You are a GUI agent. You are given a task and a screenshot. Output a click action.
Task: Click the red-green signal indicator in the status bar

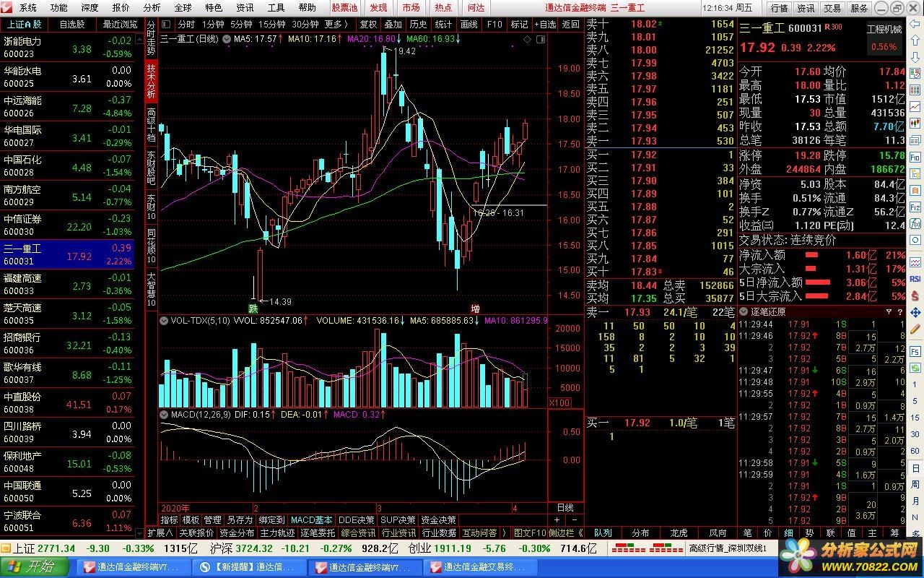point(647,548)
